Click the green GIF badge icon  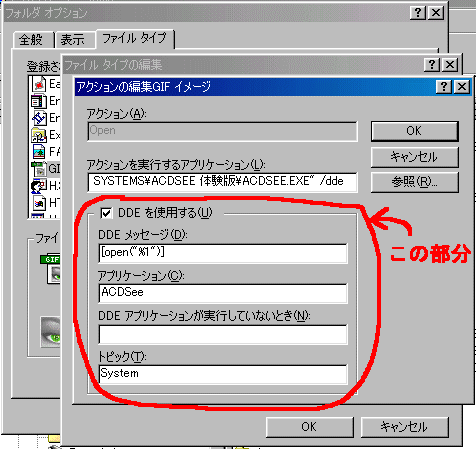point(50,259)
